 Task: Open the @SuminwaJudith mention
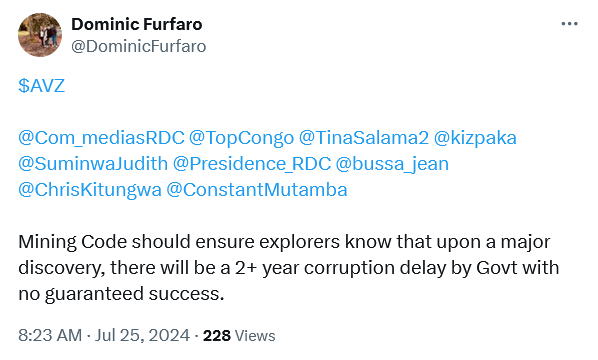[x=93, y=164]
